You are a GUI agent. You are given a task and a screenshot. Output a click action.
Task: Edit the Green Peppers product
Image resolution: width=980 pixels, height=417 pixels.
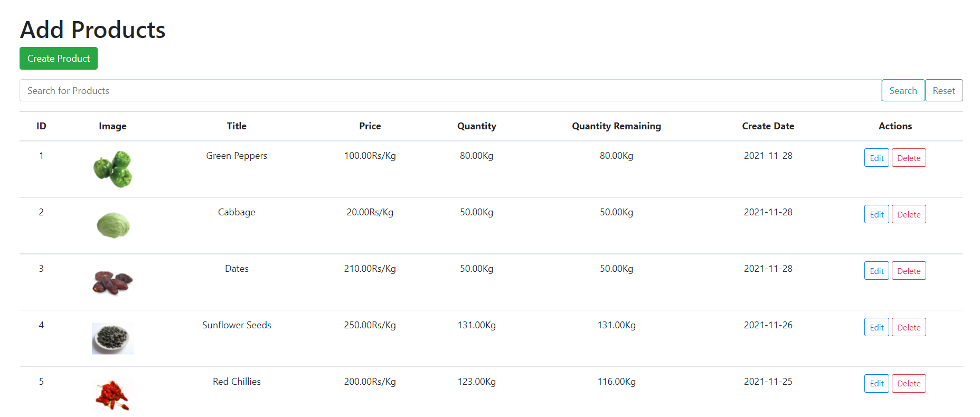pyautogui.click(x=877, y=157)
